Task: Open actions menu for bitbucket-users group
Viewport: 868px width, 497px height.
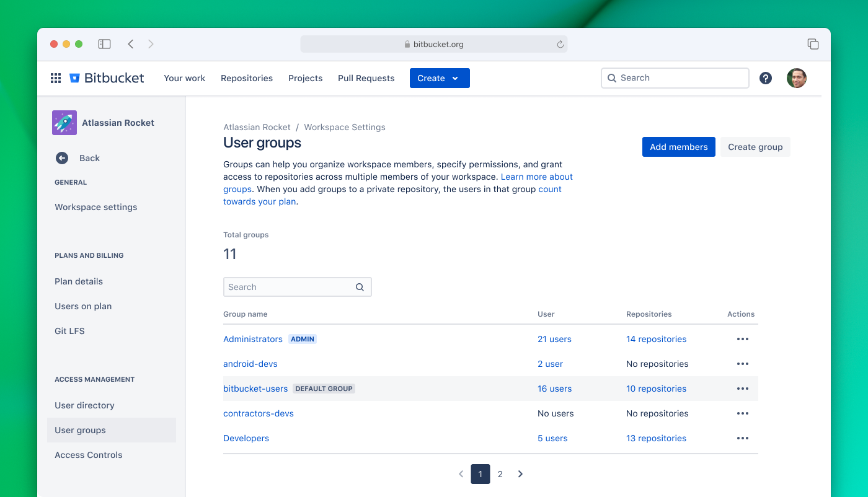Action: point(743,389)
